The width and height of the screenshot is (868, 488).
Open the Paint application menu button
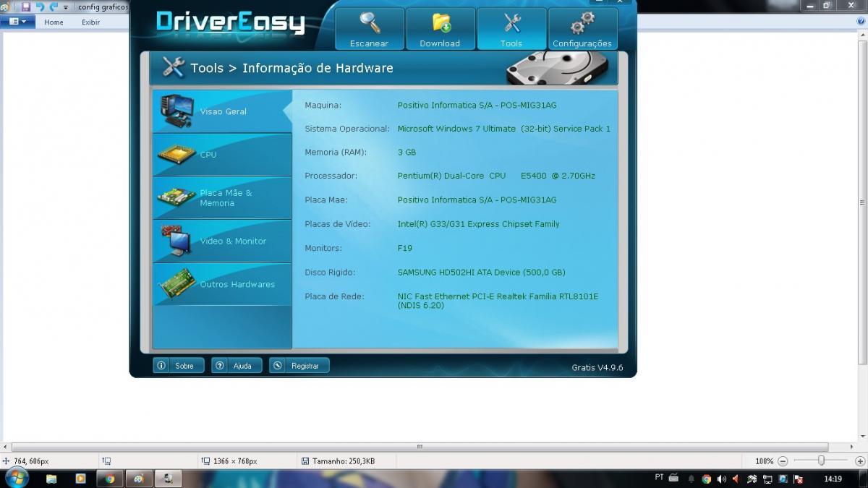18,22
